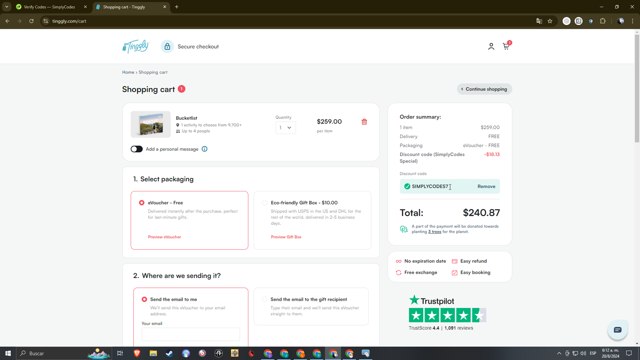Screen dimensions: 640x360
Task: Click the -$18.13 discount value
Action: coord(491,154)
